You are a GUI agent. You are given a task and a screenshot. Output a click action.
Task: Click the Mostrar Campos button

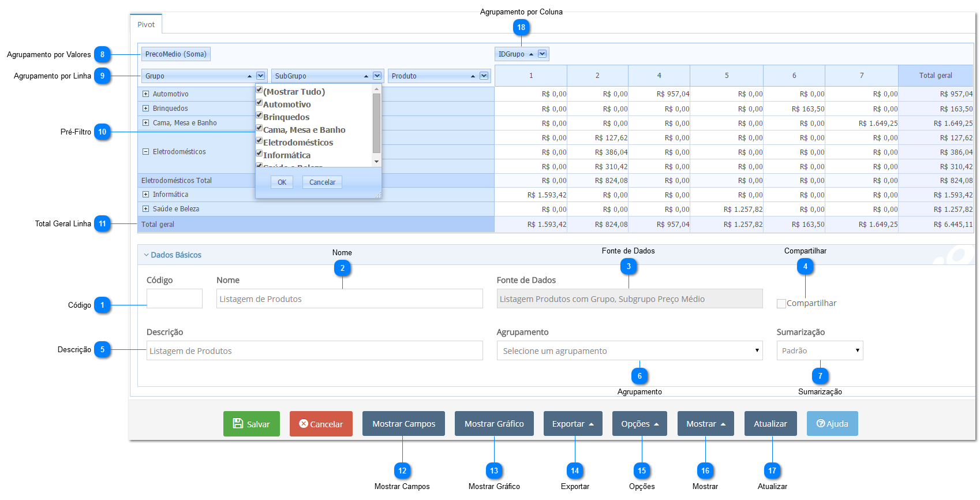403,424
